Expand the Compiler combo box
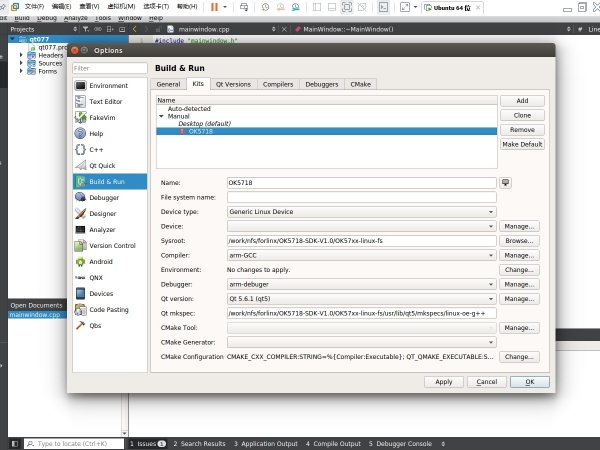Image resolution: width=600 pixels, height=450 pixels. click(x=362, y=255)
